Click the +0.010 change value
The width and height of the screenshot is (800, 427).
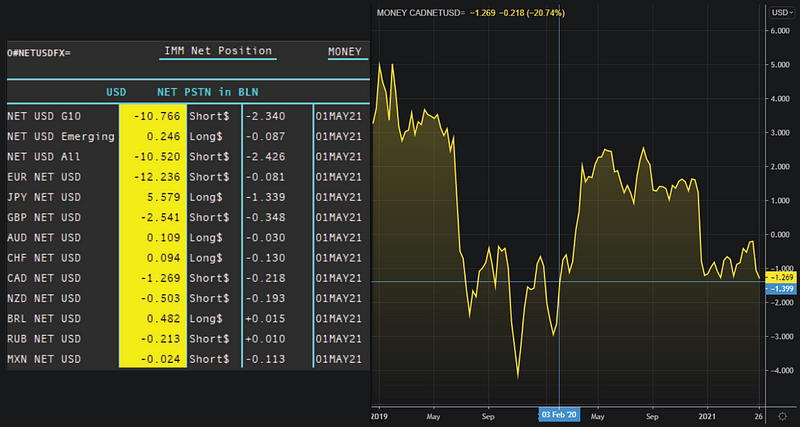(265, 339)
